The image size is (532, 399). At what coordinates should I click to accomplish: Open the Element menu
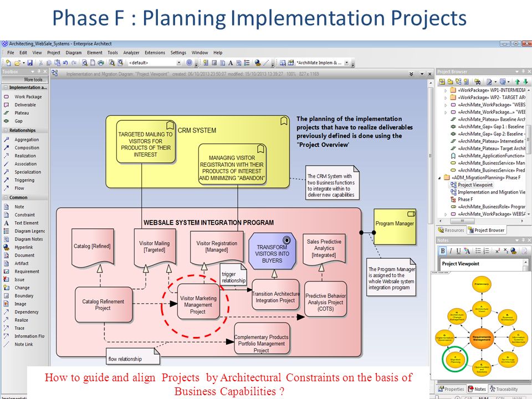[95, 53]
